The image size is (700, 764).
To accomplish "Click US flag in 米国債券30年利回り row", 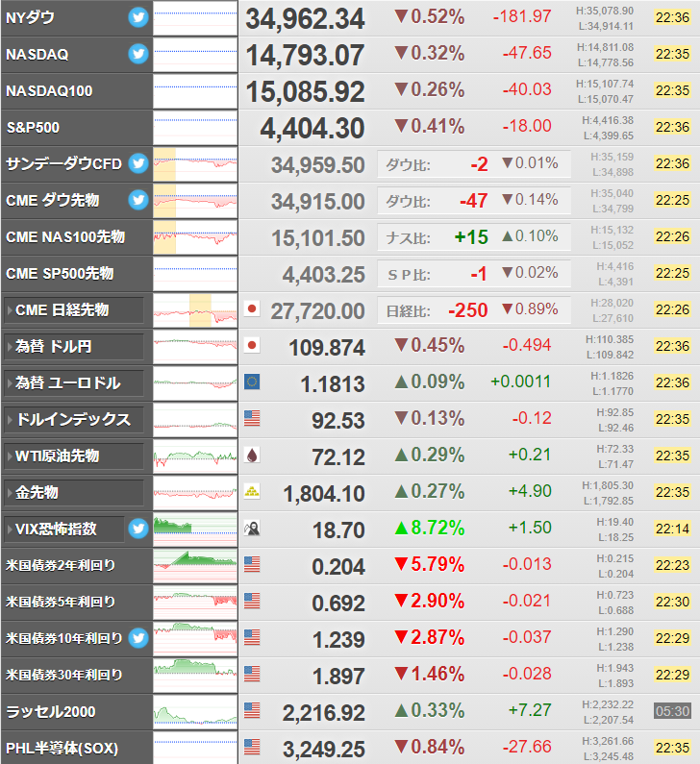I will (x=252, y=674).
